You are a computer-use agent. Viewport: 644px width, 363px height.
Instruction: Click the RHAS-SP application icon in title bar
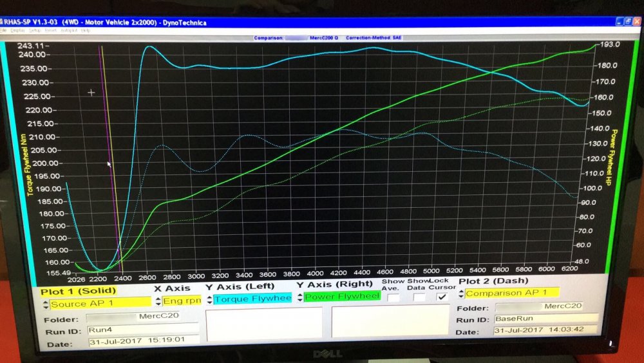(x=2, y=22)
